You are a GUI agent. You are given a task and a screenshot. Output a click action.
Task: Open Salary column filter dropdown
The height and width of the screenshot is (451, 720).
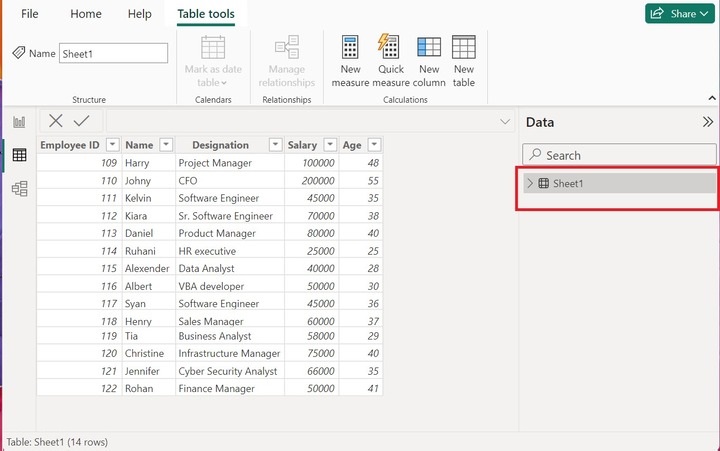(330, 145)
